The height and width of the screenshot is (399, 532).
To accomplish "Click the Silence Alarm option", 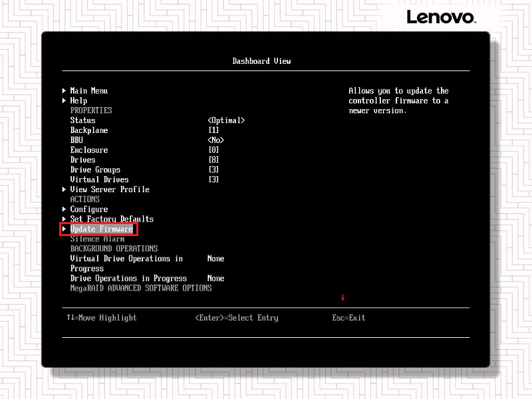I will tap(97, 239).
